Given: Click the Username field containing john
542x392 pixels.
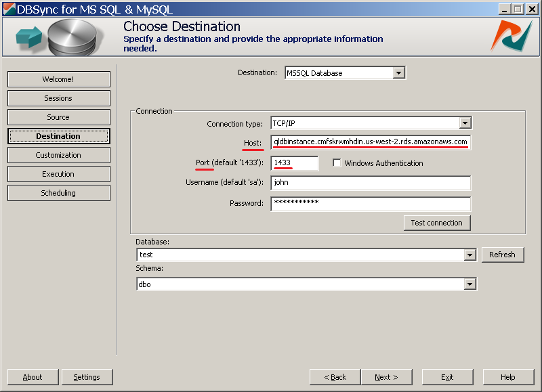Looking at the screenshot, I should pos(371,183).
